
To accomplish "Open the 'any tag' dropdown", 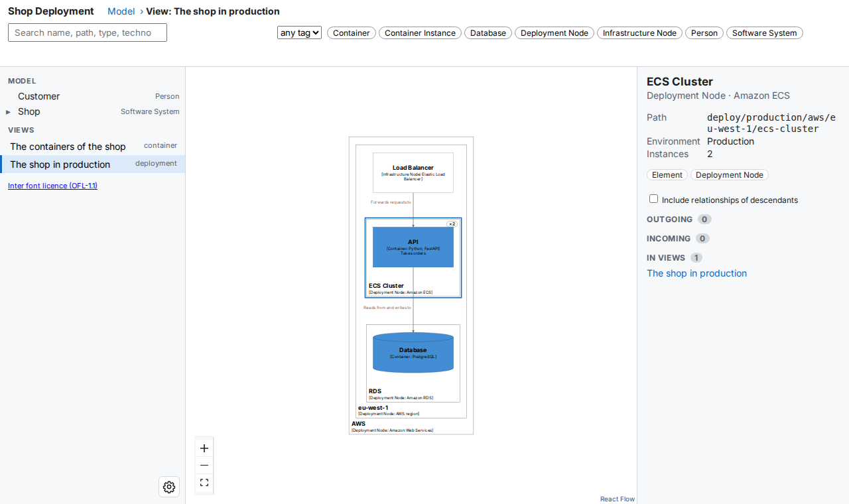I will 299,32.
